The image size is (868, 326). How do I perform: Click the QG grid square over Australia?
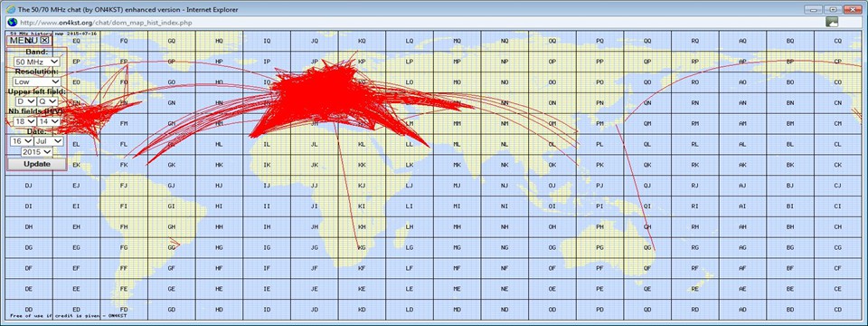647,247
